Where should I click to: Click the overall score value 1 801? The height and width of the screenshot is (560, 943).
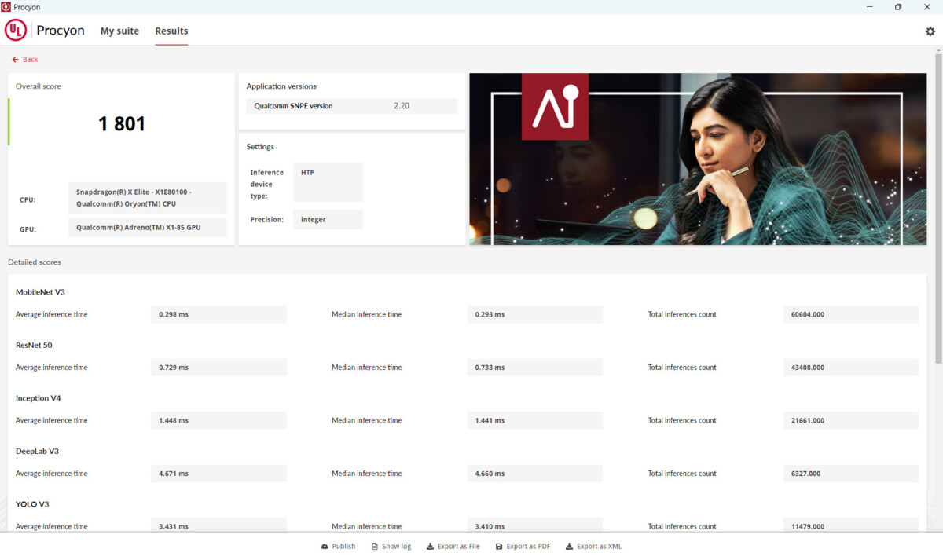tap(122, 123)
